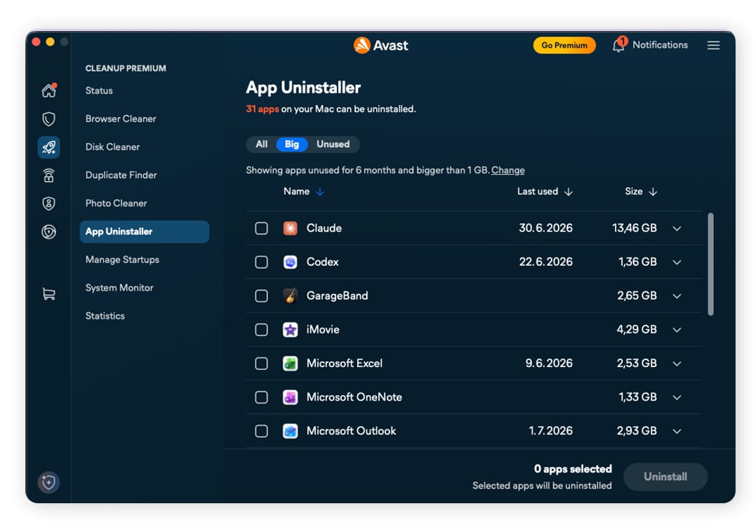Screen dimensions: 756x532
Task: Expand the GarageBand row chevron
Action: coord(677,296)
